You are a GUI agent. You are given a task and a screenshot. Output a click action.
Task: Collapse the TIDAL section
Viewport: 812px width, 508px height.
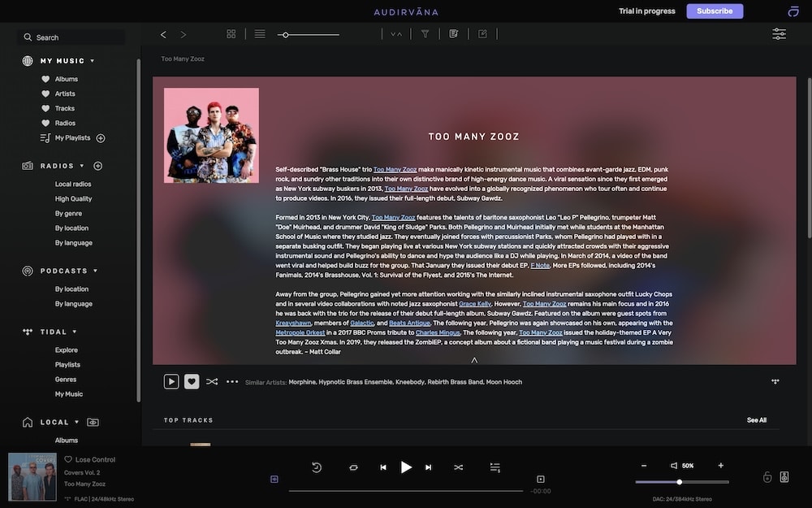pos(75,332)
